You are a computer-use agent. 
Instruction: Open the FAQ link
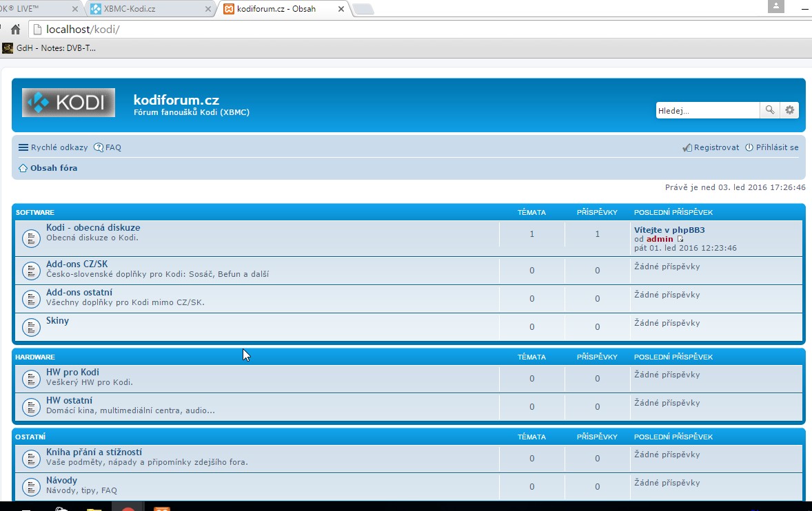click(x=112, y=147)
